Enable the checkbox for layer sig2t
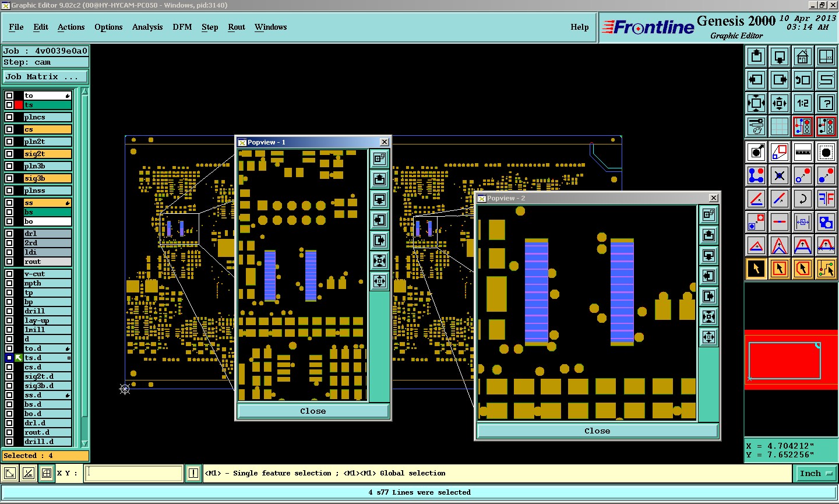 9,154
